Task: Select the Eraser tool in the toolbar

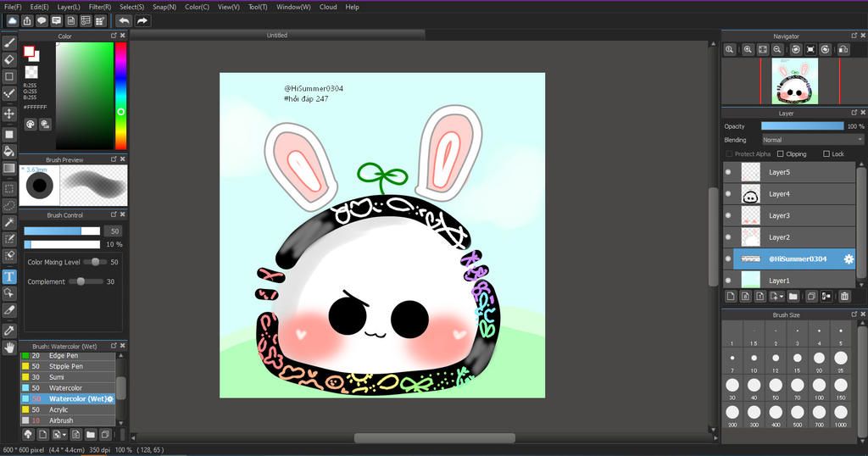Action: click(x=8, y=59)
